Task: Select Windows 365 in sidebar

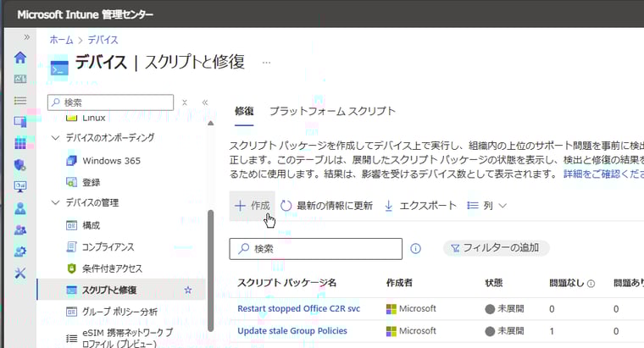Action: [x=111, y=161]
